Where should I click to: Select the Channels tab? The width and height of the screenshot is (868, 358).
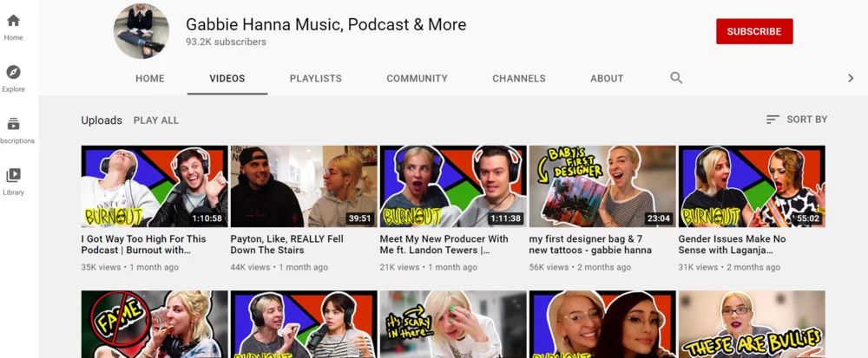(x=519, y=79)
